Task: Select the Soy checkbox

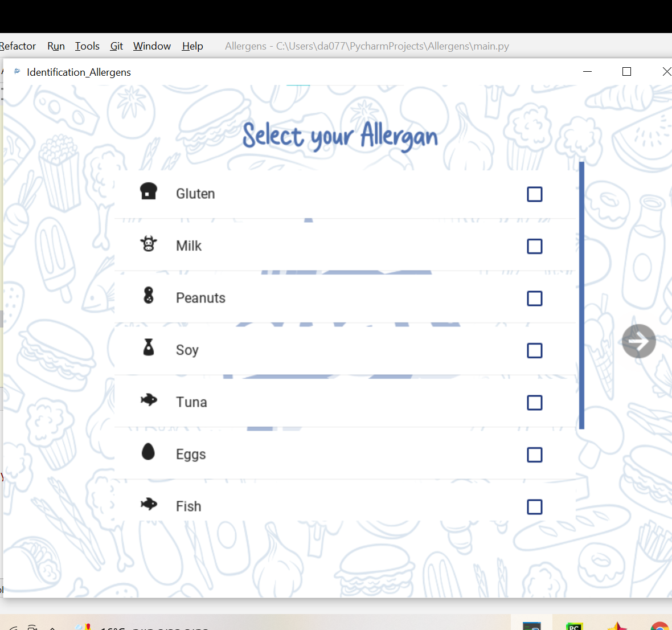Action: point(534,350)
